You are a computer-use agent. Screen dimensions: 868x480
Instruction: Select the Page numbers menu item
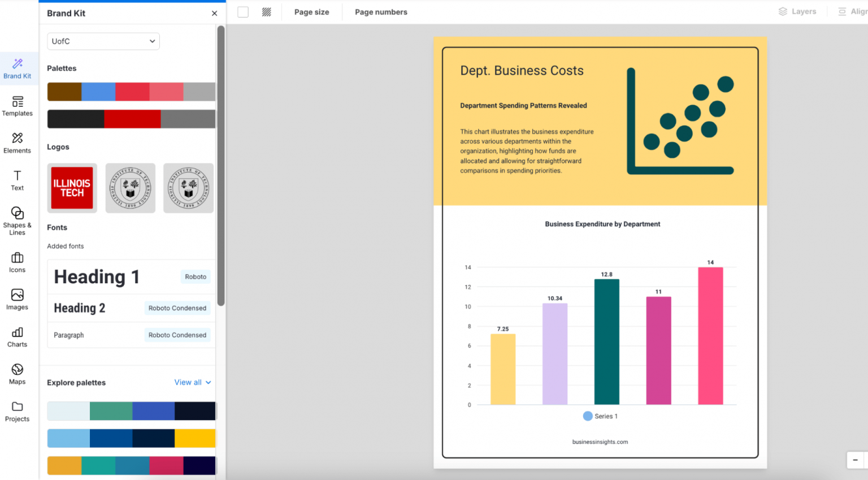(x=381, y=11)
